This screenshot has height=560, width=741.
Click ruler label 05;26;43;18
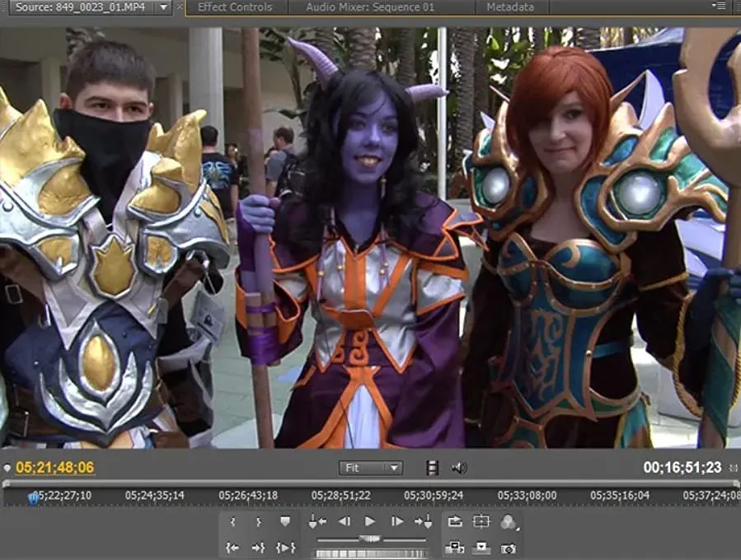pos(248,495)
